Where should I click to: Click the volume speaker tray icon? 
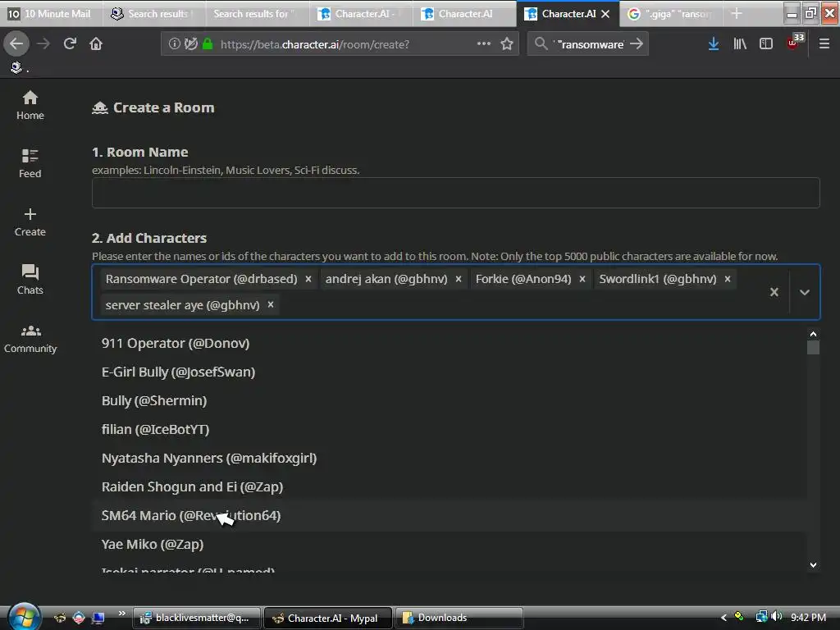[777, 617]
